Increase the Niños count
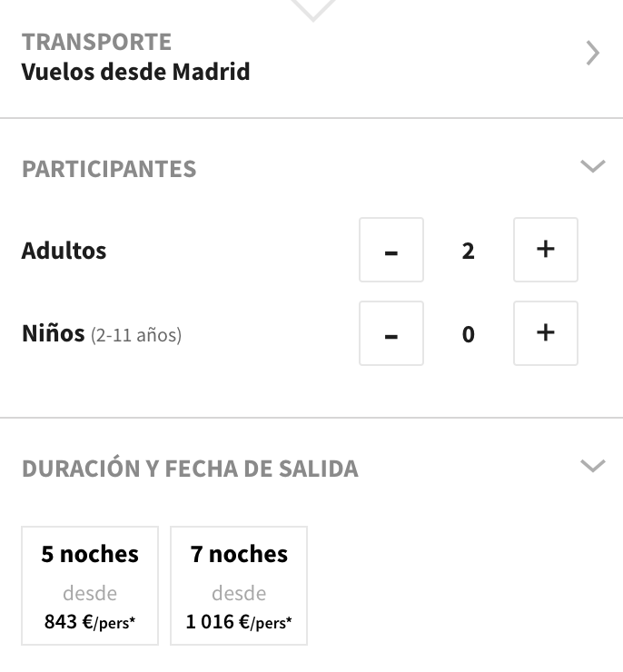Image resolution: width=623 pixels, height=672 pixels. pyautogui.click(x=546, y=333)
